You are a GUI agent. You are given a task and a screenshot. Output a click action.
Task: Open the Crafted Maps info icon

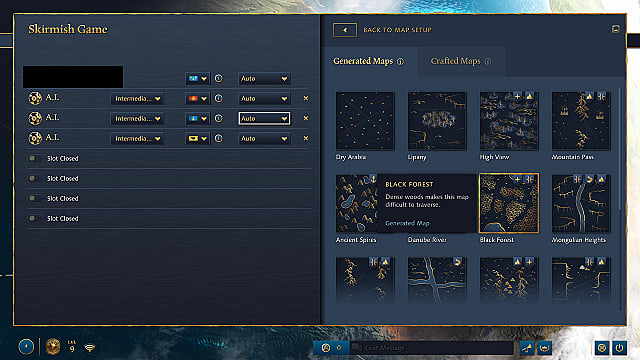pos(488,62)
